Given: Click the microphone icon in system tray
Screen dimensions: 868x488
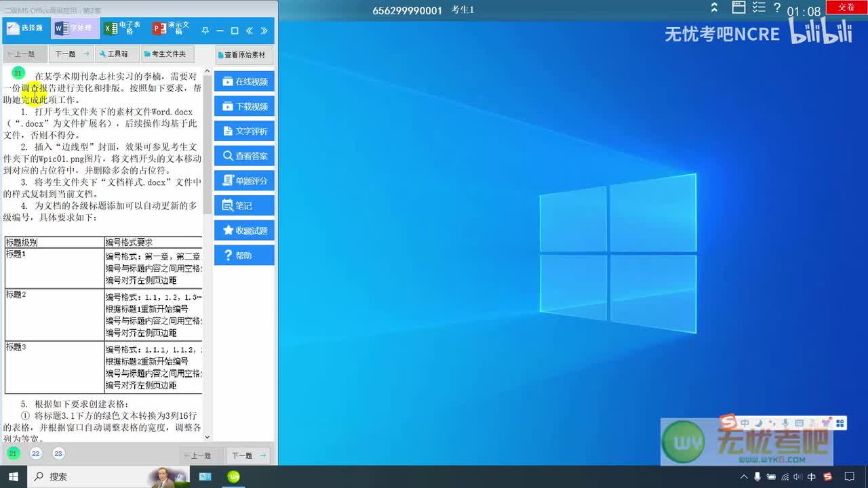Looking at the screenshot, I should pyautogui.click(x=757, y=477).
